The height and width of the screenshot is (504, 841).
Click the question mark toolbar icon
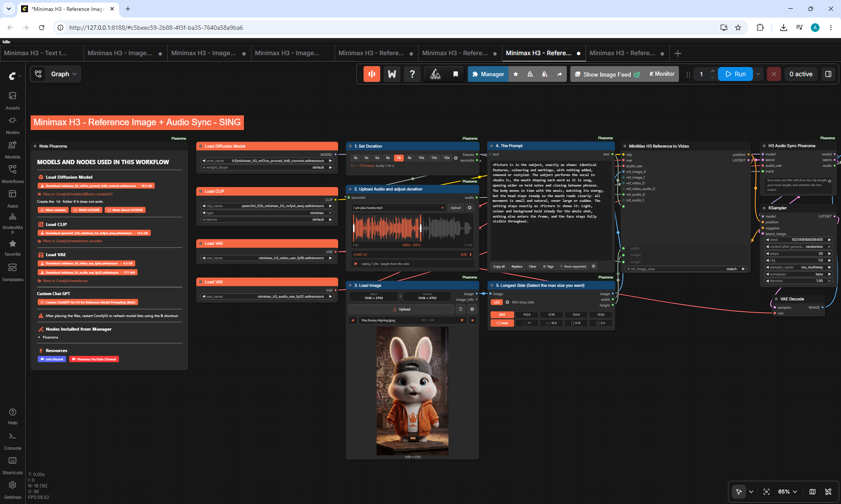(412, 74)
